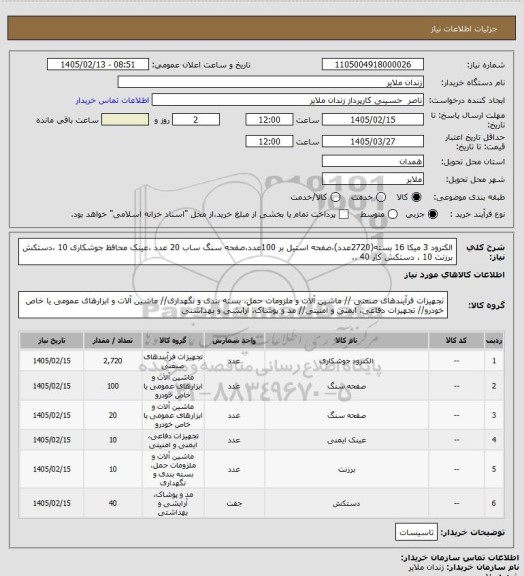The image size is (524, 576).
Task: Click the دستکش item name cell
Action: click(x=346, y=503)
